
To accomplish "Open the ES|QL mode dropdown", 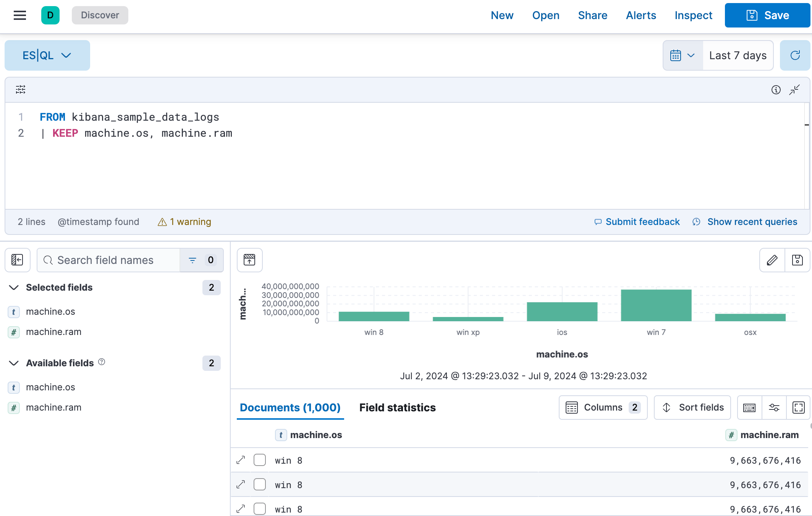I will [x=47, y=55].
